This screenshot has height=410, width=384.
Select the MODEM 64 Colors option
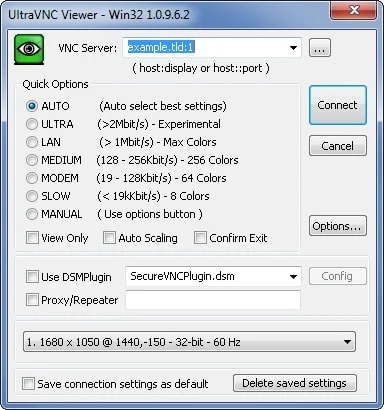point(32,178)
